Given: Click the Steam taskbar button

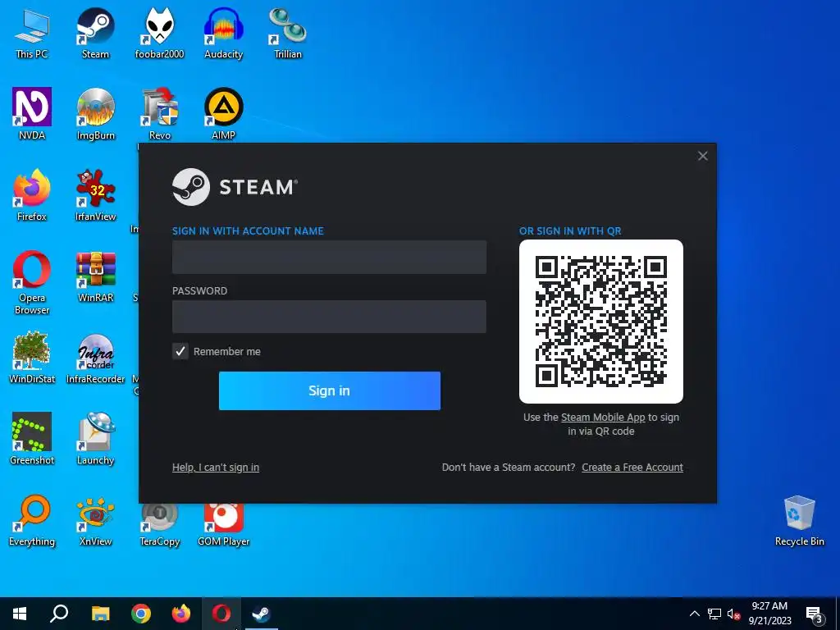Looking at the screenshot, I should pyautogui.click(x=262, y=614).
